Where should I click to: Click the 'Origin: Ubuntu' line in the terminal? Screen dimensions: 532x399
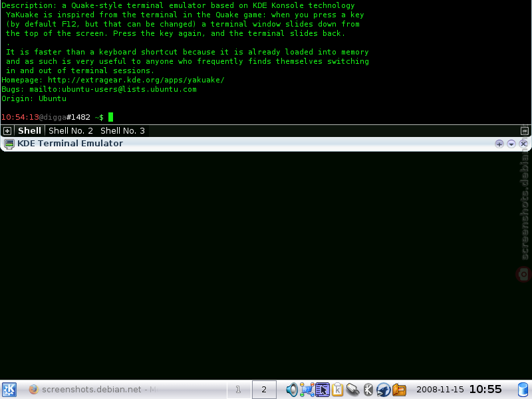(34, 98)
